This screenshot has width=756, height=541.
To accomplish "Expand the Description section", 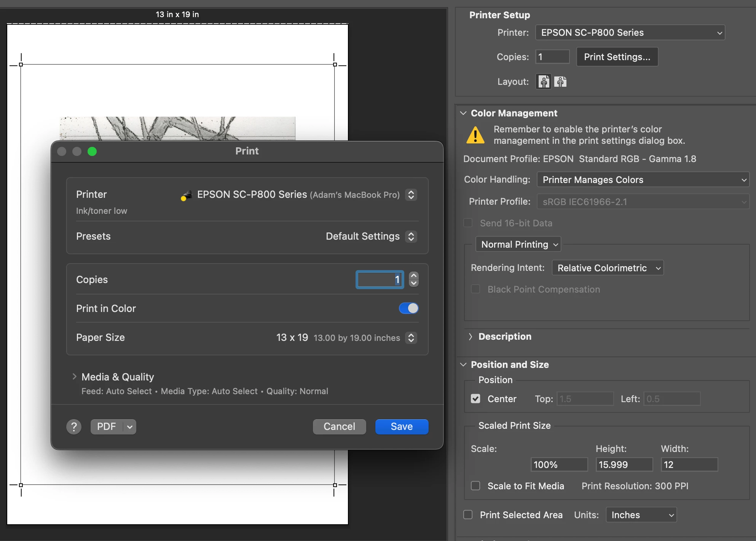I will coord(471,337).
